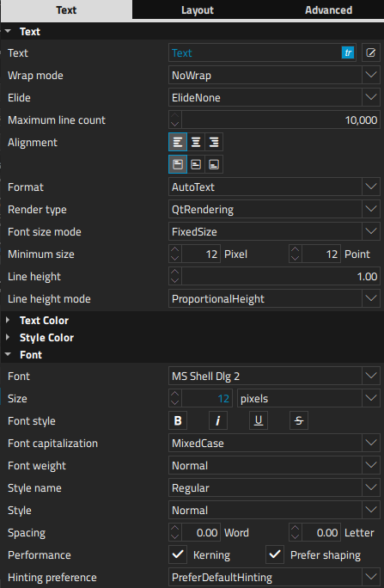Increase Minimum size Pixel value
Image resolution: width=384 pixels, height=588 pixels.
point(175,250)
